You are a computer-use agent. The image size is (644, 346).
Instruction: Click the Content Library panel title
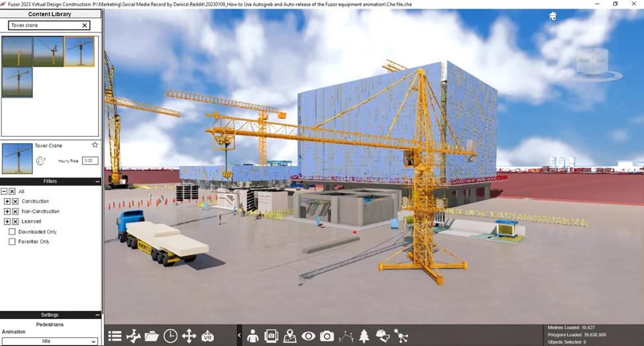[x=50, y=14]
